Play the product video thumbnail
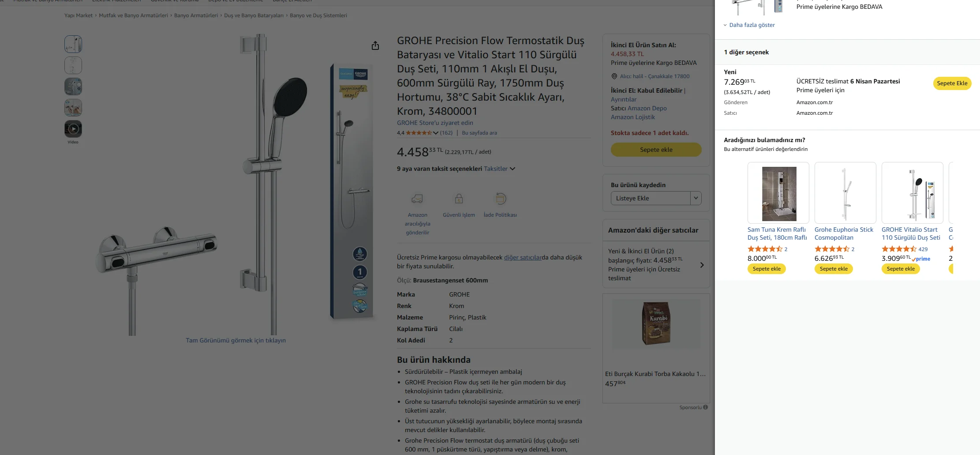980x455 pixels. point(73,129)
